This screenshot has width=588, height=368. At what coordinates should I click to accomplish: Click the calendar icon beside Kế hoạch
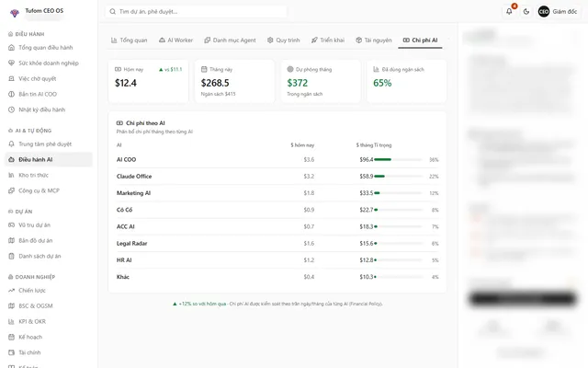coord(11,338)
